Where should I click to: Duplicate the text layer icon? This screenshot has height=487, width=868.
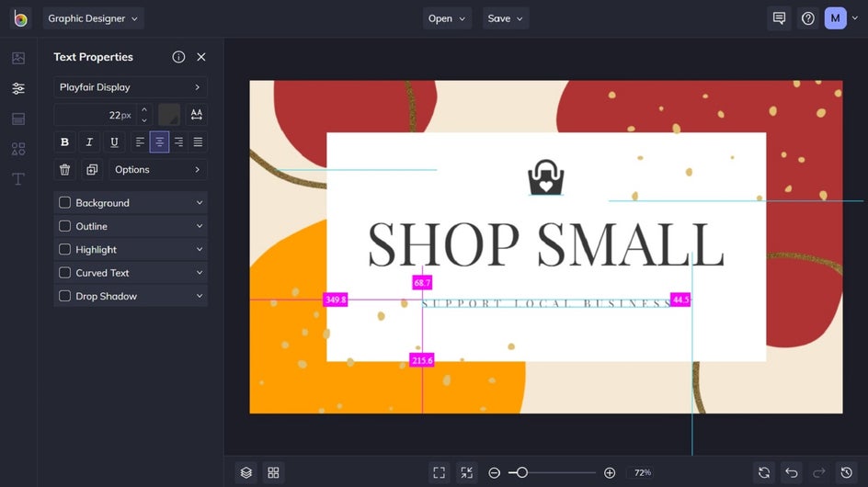[92, 170]
